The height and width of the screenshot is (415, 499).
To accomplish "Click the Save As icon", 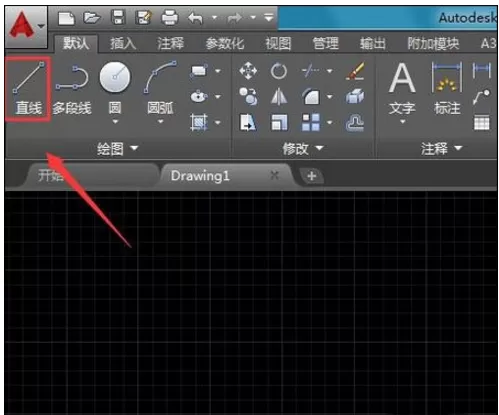I will coord(144,17).
